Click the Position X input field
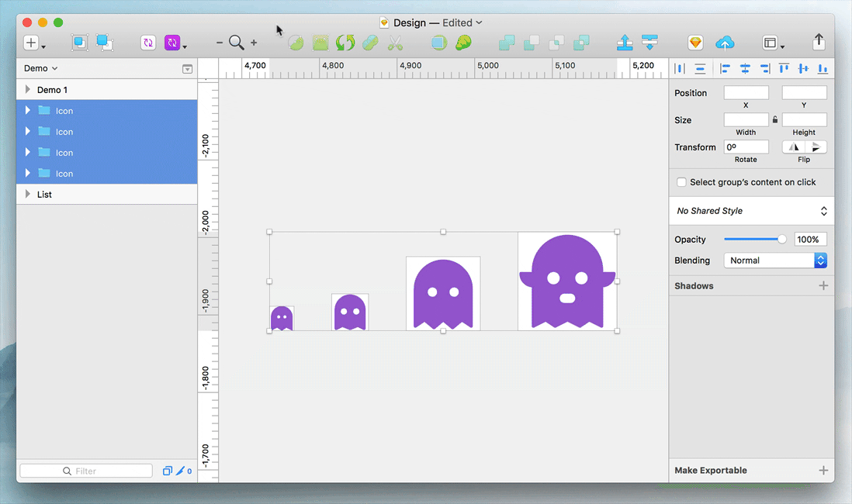The image size is (852, 504). [746, 93]
